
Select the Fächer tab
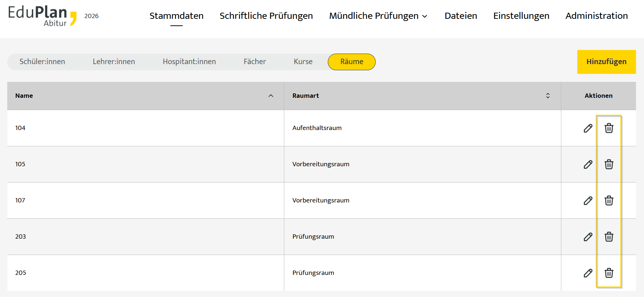coord(255,62)
